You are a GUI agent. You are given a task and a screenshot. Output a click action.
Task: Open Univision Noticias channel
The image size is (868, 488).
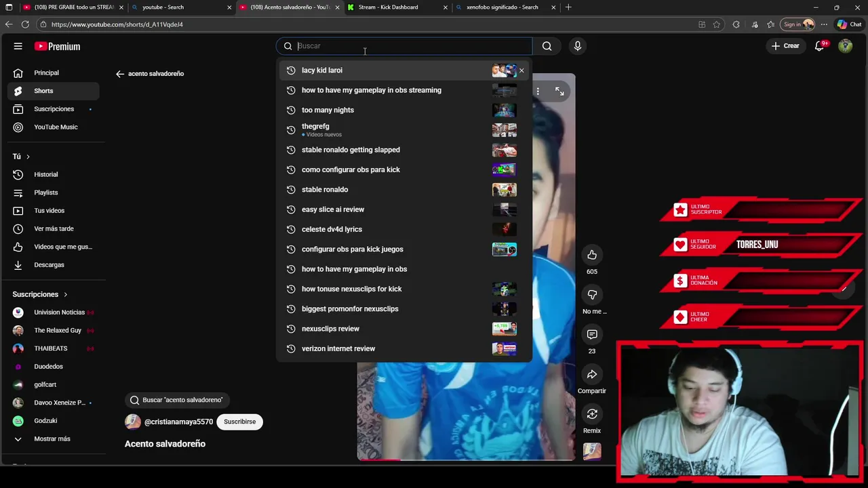[x=53, y=312]
